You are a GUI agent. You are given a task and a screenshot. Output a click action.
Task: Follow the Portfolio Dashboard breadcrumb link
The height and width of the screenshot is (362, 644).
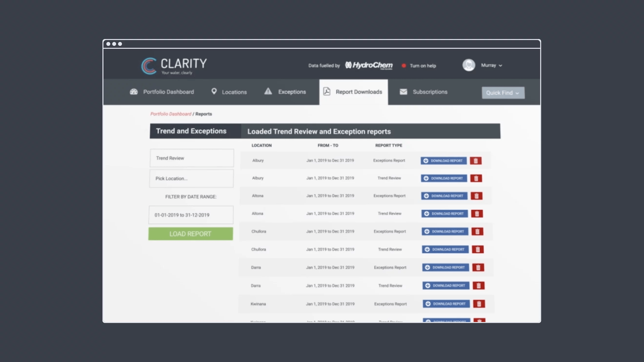[171, 114]
